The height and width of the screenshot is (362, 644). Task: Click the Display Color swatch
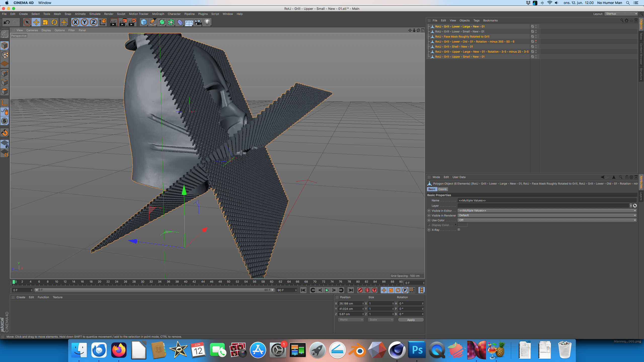[462, 225]
